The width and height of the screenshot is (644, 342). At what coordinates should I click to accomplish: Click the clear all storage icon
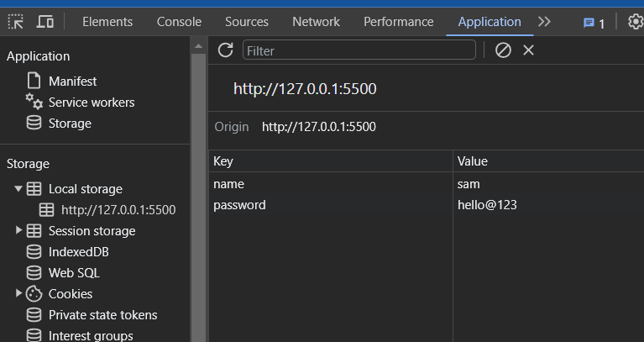coord(503,50)
